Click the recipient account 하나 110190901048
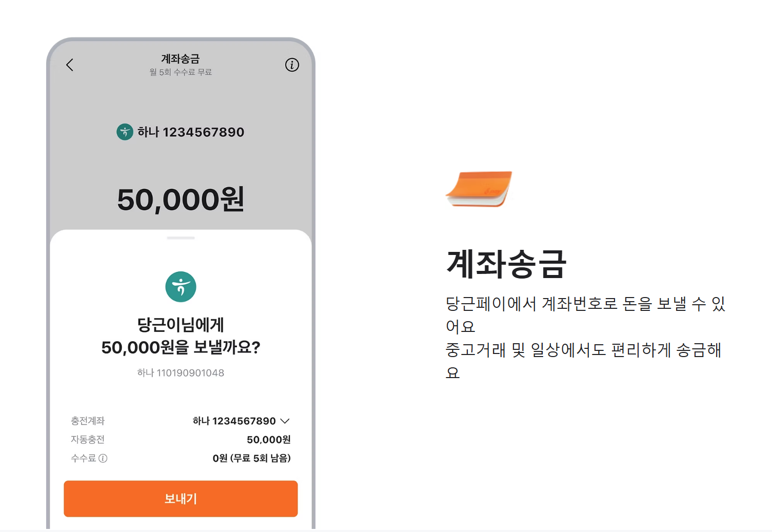This screenshot has height=532, width=772. (181, 373)
